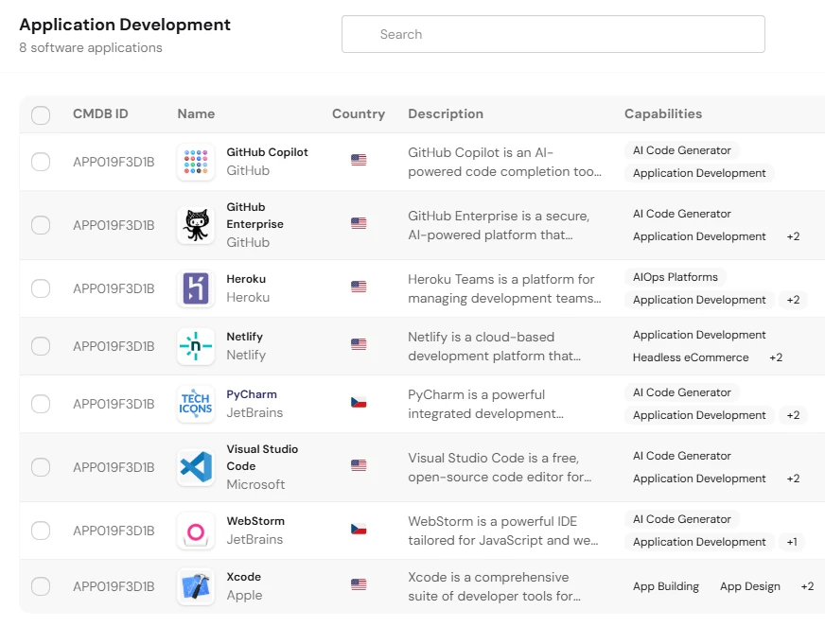Expand the +1 capabilities in WebStorm row
825x644 pixels.
click(792, 542)
